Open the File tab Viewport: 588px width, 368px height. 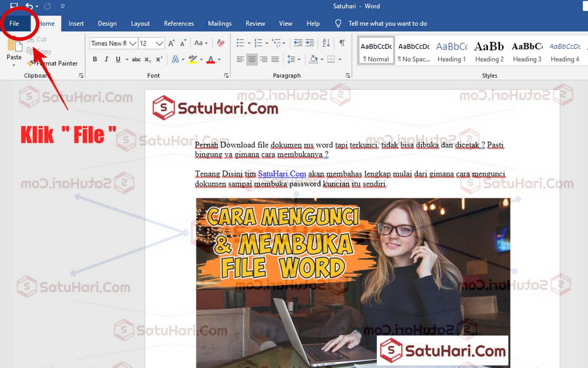14,23
